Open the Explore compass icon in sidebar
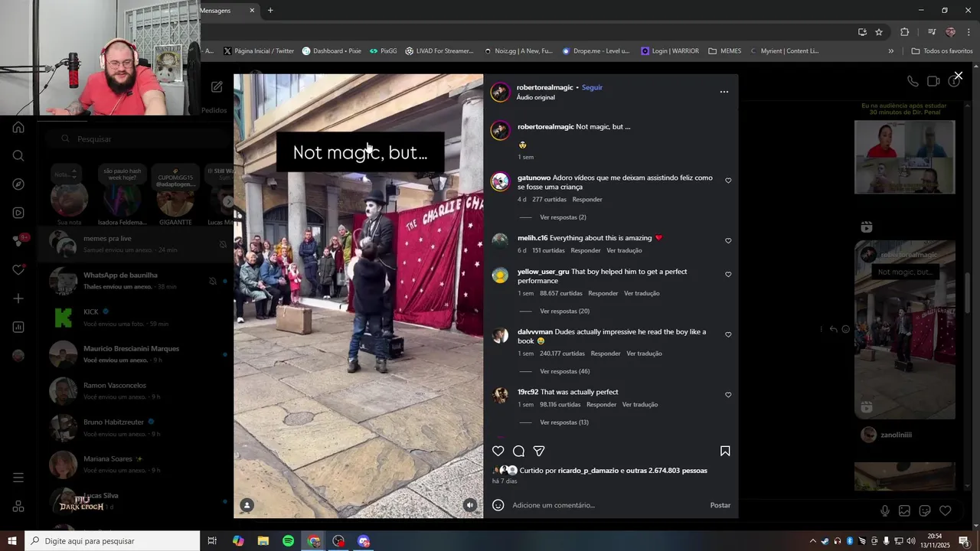980x551 pixels. point(18,184)
